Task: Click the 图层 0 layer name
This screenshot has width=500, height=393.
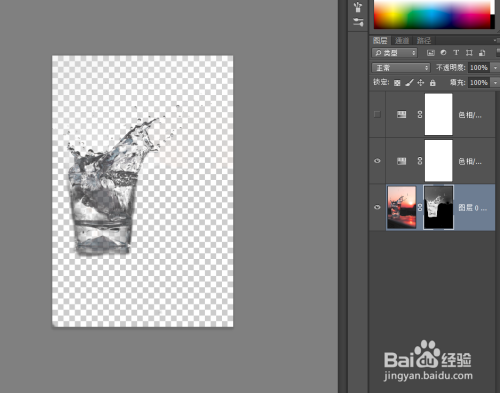Action: [x=472, y=208]
